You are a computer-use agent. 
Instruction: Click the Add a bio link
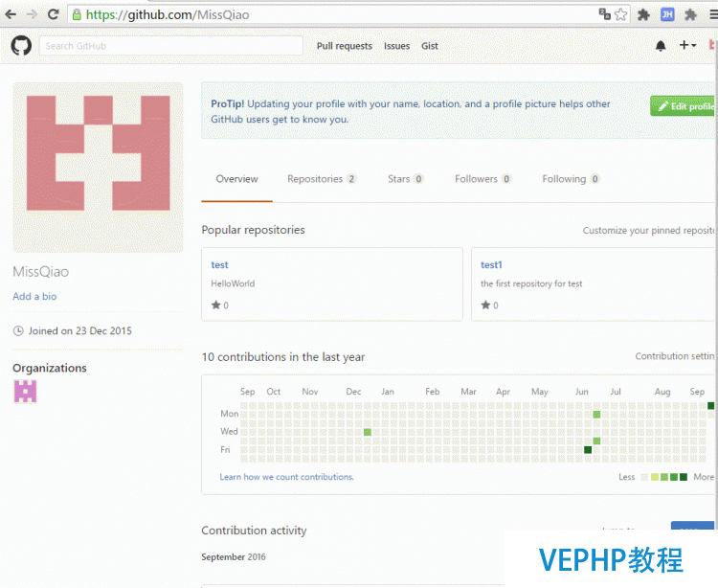coord(34,296)
